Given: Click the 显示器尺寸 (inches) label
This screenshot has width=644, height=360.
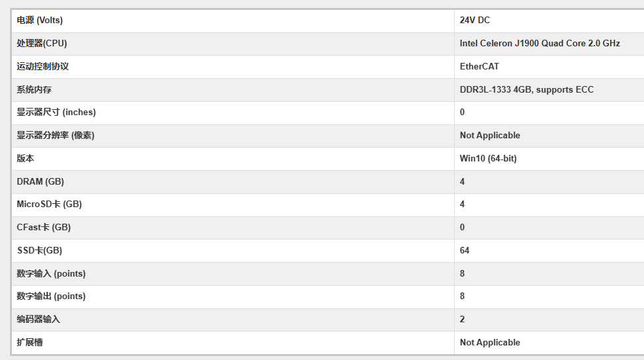Looking at the screenshot, I should [56, 112].
